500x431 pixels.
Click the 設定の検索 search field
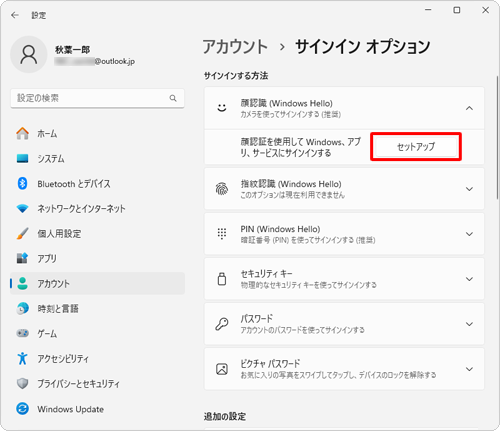coord(97,98)
